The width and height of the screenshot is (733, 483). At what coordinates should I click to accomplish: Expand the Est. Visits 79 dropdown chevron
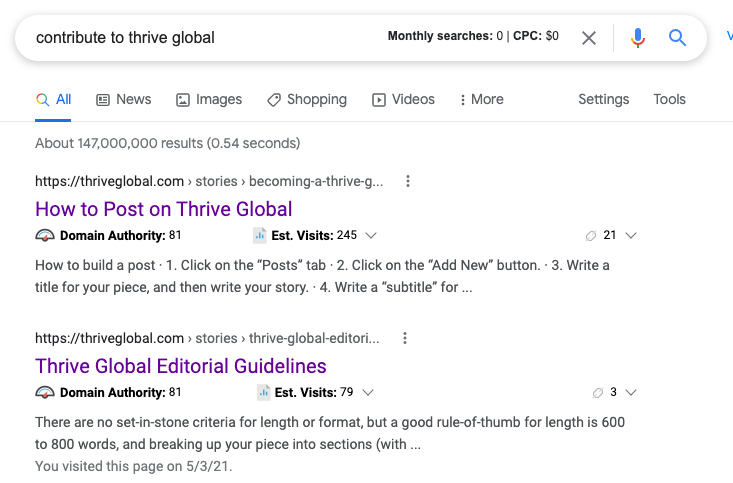click(368, 392)
